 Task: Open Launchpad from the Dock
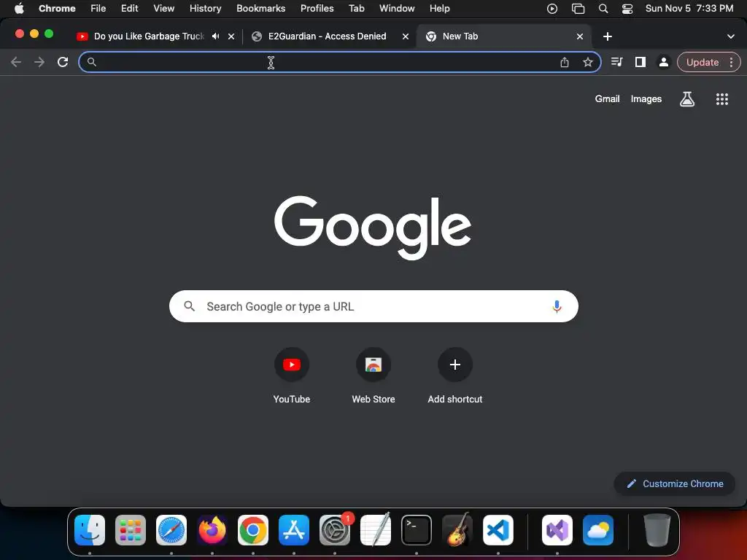[x=131, y=530]
